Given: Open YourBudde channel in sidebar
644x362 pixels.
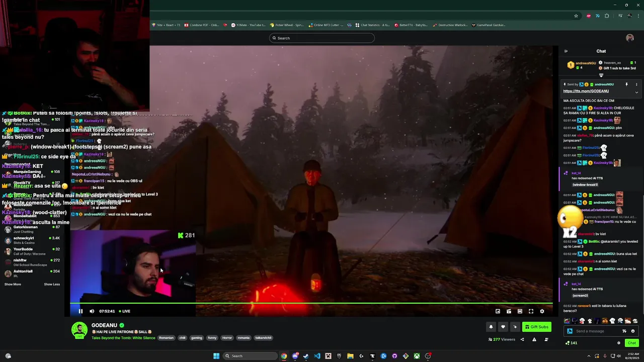Looking at the screenshot, I should (32, 251).
